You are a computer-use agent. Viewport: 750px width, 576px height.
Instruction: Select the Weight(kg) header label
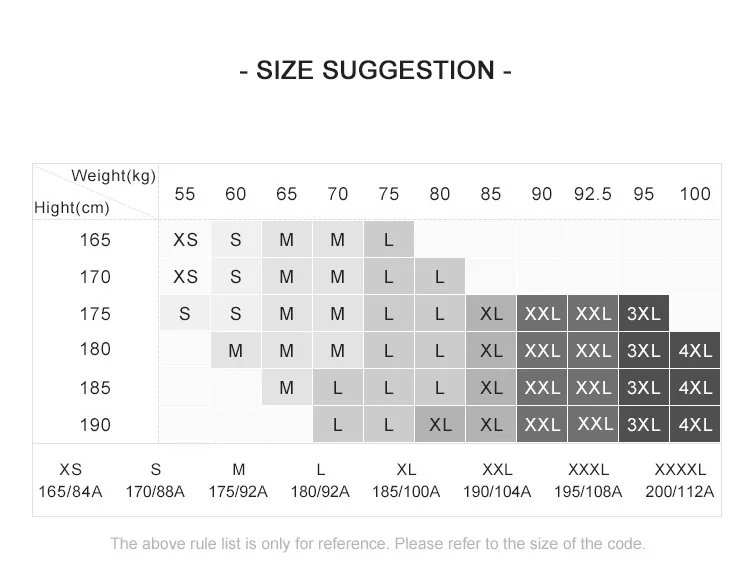coord(113,176)
